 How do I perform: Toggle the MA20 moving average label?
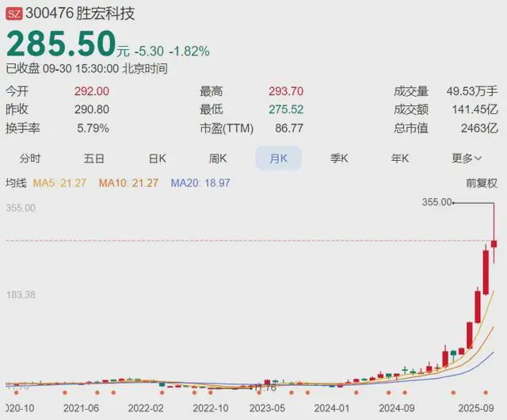(x=200, y=183)
